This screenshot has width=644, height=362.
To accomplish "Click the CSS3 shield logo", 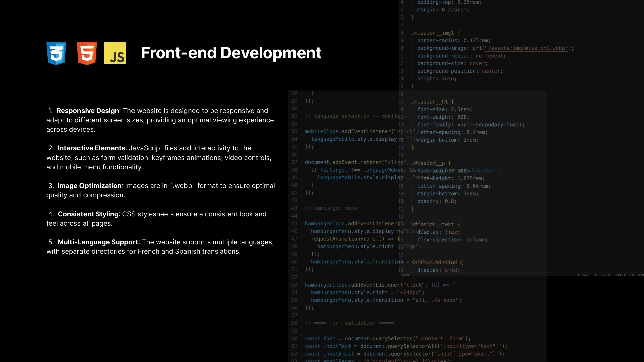I will point(56,53).
